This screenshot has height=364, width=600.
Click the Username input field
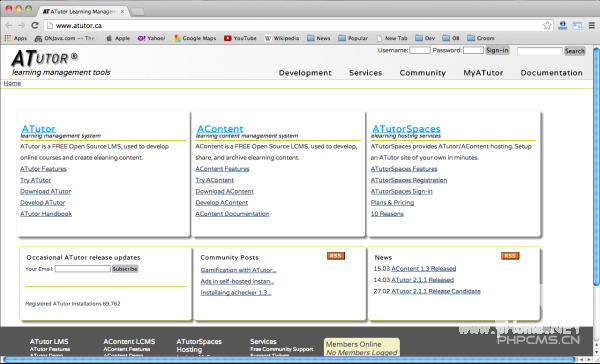420,50
